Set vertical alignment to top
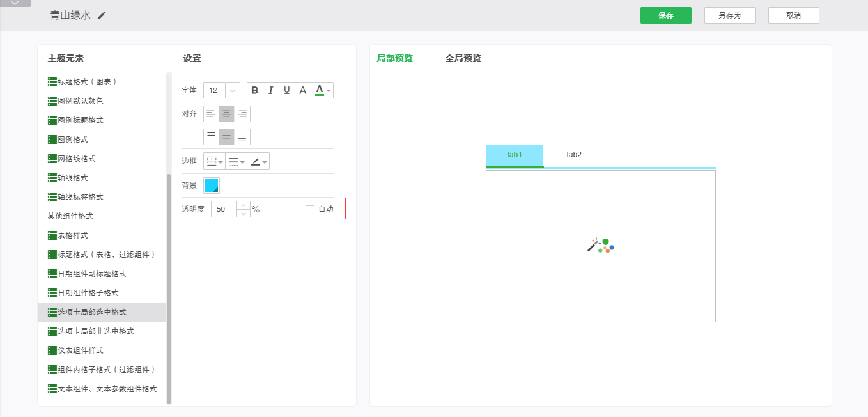Viewport: 868px width, 417px height. pyautogui.click(x=211, y=137)
